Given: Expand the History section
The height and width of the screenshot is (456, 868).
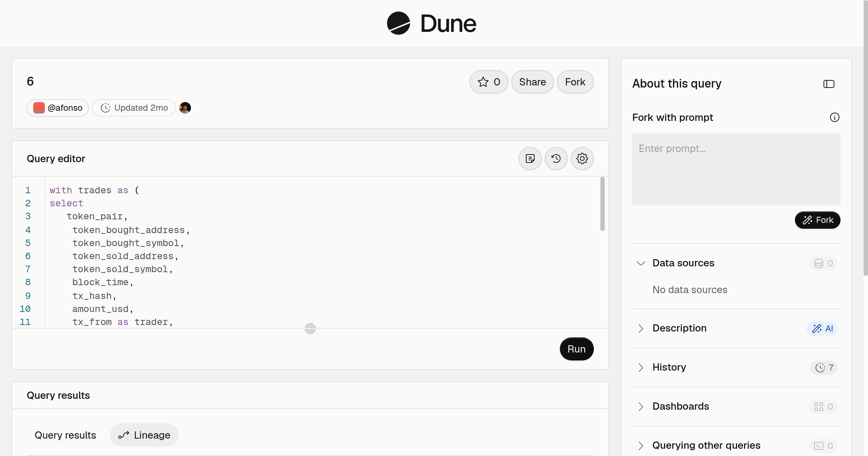Looking at the screenshot, I should pyautogui.click(x=641, y=367).
